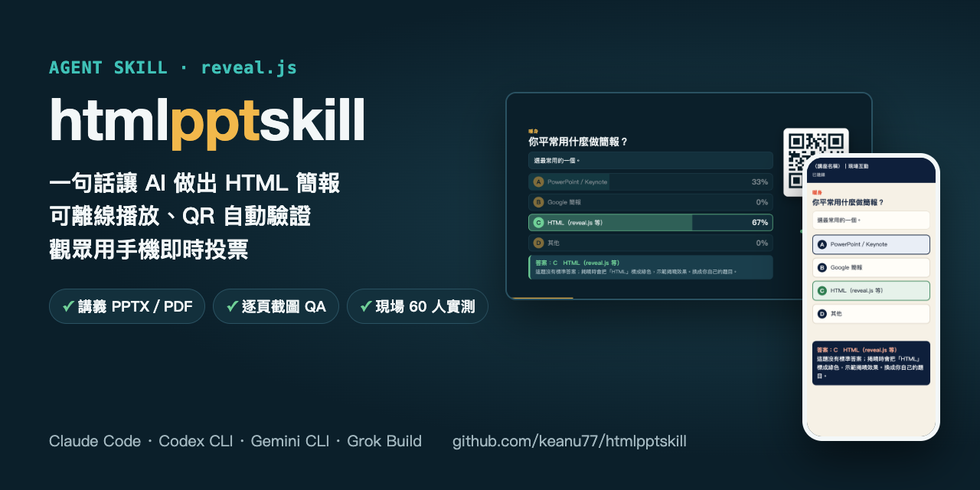Image resolution: width=980 pixels, height=490 pixels.
Task: Click the yellow ppt in the title
Action: 215,122
